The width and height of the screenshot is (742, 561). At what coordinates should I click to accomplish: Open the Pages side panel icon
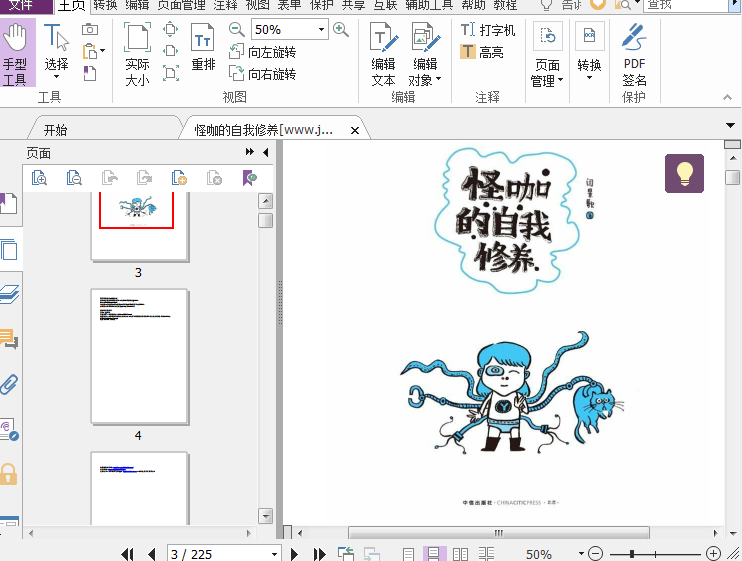pyautogui.click(x=9, y=249)
